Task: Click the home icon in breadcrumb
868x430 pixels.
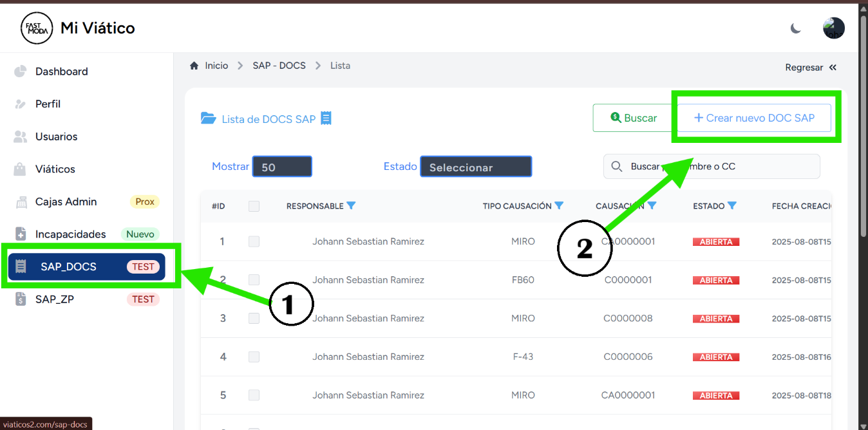Action: (x=194, y=66)
